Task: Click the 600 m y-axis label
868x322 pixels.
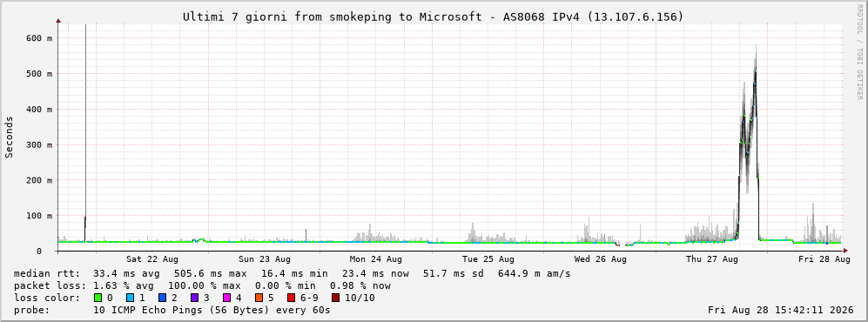Action: click(39, 38)
